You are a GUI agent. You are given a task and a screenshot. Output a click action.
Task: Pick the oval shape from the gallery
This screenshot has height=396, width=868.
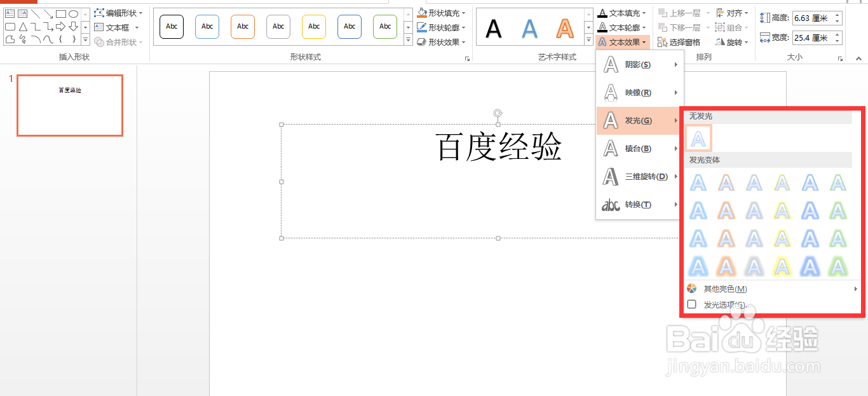74,14
